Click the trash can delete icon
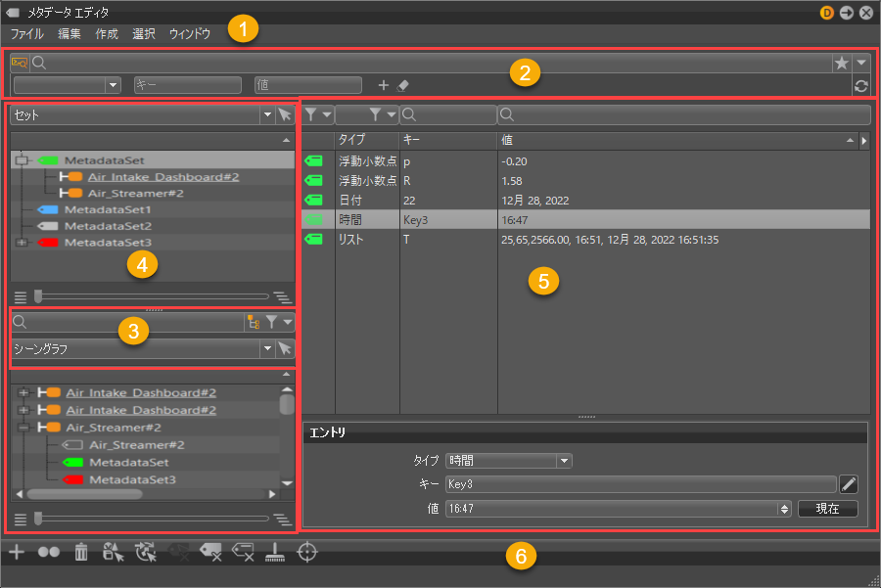 (x=81, y=552)
